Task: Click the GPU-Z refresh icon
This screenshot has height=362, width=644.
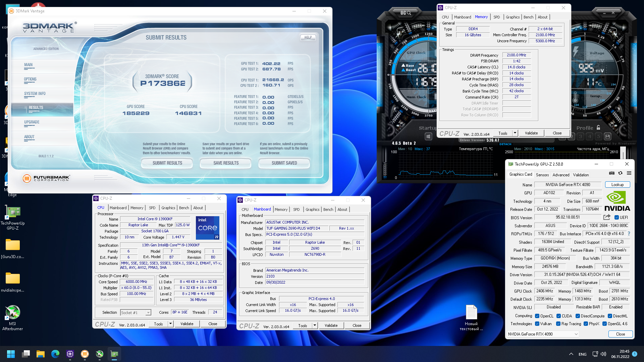Action: coord(620,173)
